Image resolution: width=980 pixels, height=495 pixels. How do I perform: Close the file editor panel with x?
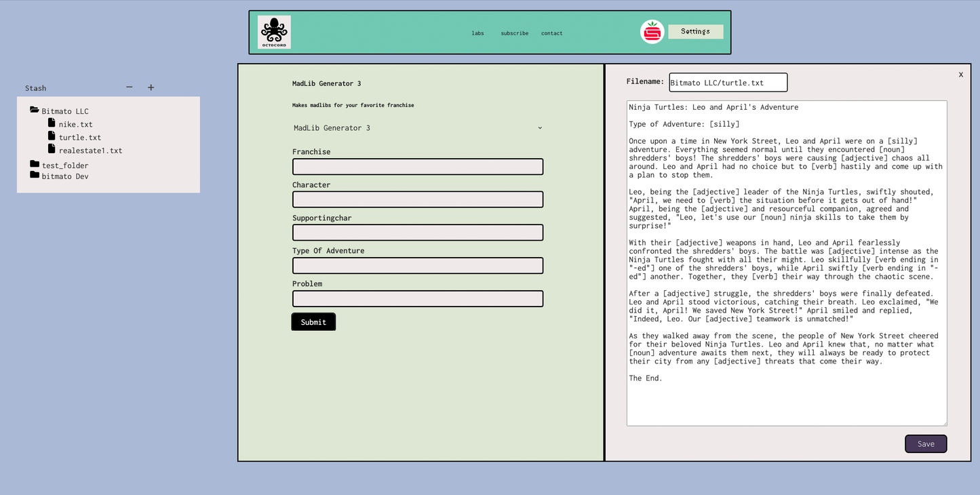(960, 75)
